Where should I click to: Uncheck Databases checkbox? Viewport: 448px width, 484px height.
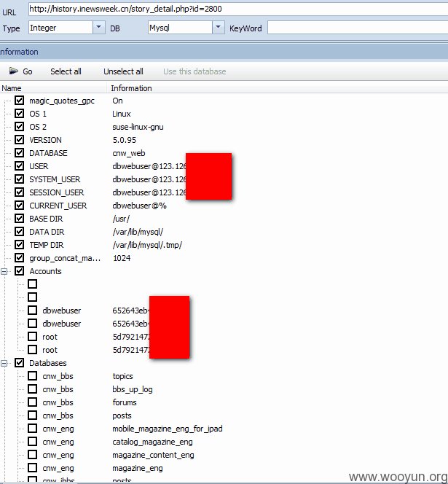(x=20, y=363)
